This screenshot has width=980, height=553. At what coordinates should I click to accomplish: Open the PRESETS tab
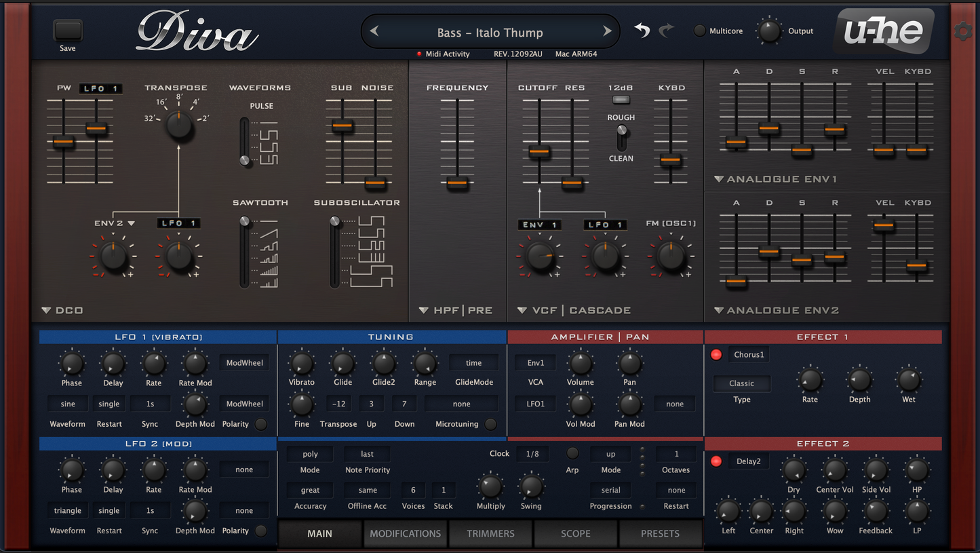point(660,533)
